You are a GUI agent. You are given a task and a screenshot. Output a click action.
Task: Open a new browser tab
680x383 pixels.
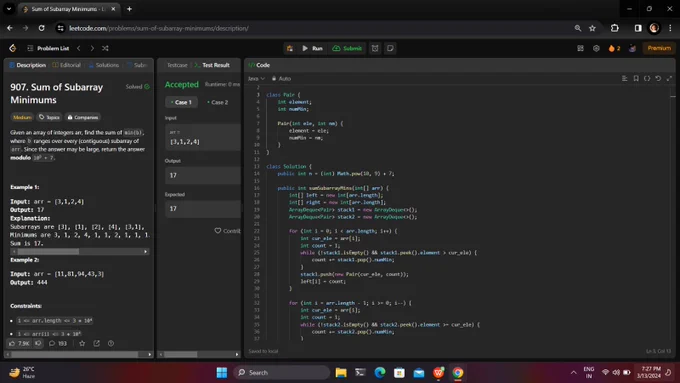[129, 9]
